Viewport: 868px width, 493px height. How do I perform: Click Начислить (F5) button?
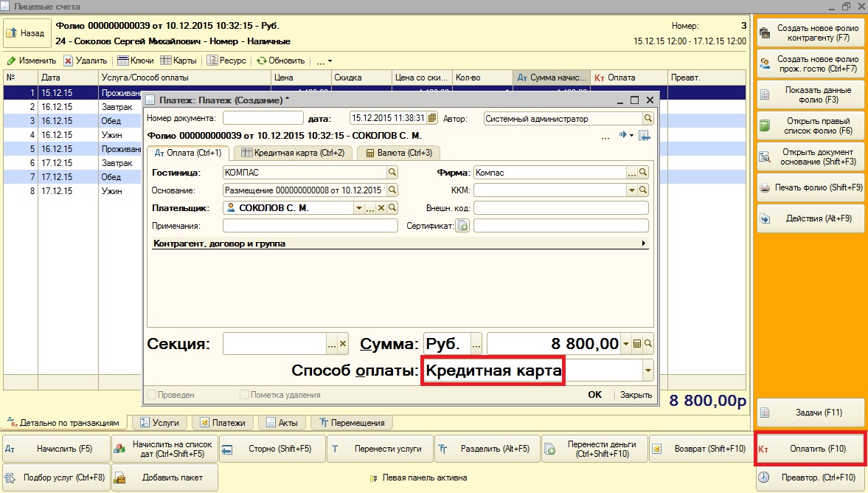coord(57,449)
